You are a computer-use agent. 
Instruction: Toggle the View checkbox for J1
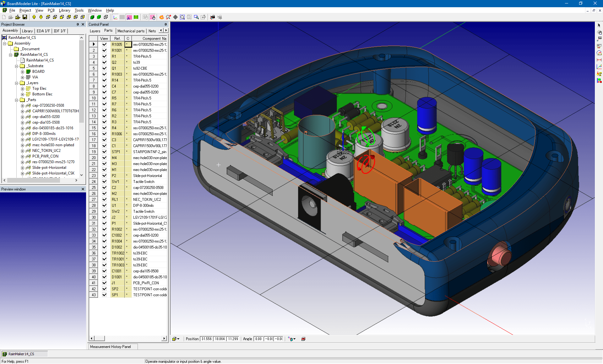[x=104, y=283]
